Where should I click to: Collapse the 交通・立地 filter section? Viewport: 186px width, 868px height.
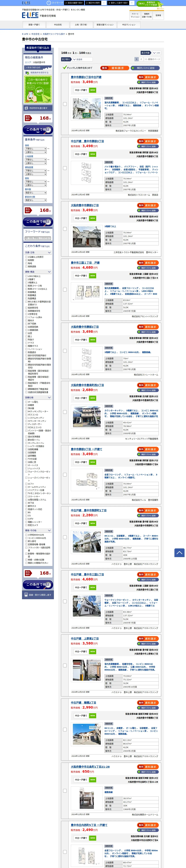click(x=38, y=252)
